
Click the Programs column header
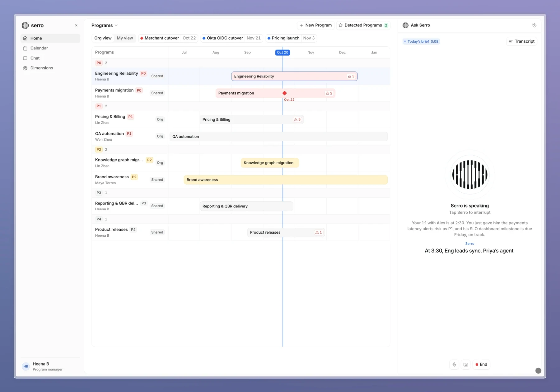(105, 52)
